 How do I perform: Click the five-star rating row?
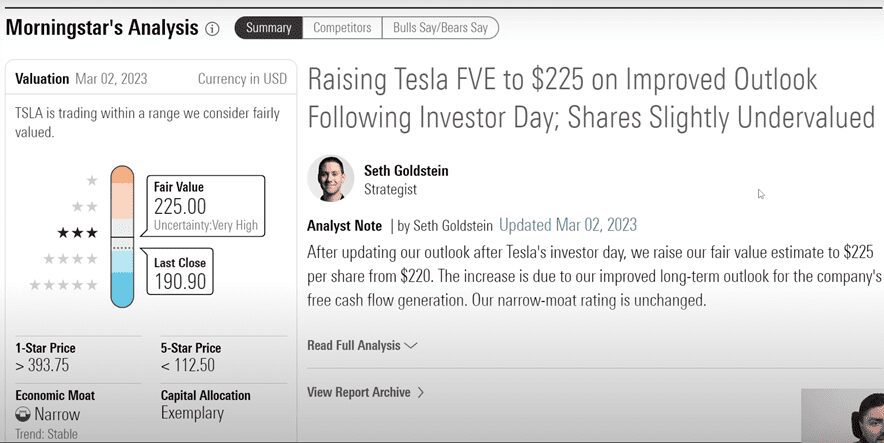pos(63,285)
